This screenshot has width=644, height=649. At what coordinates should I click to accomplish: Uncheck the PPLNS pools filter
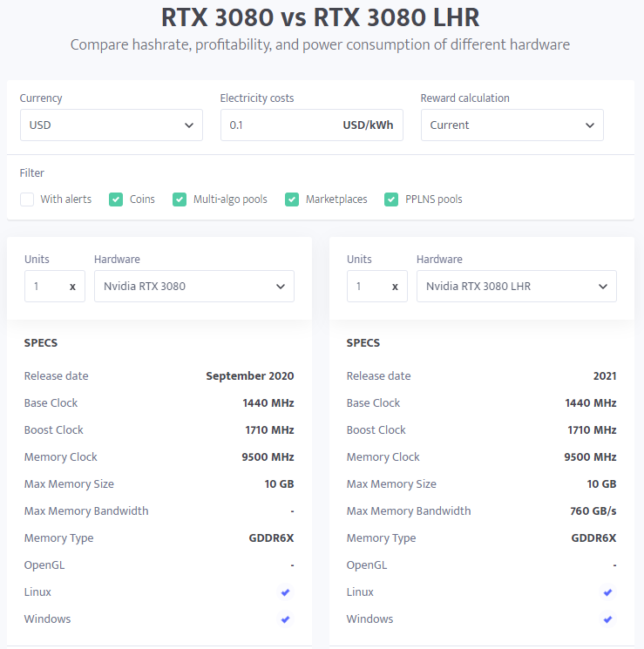[x=391, y=199]
